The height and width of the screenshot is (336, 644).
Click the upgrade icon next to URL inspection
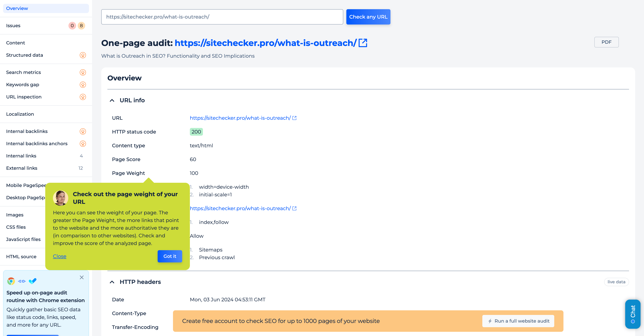coord(83,97)
